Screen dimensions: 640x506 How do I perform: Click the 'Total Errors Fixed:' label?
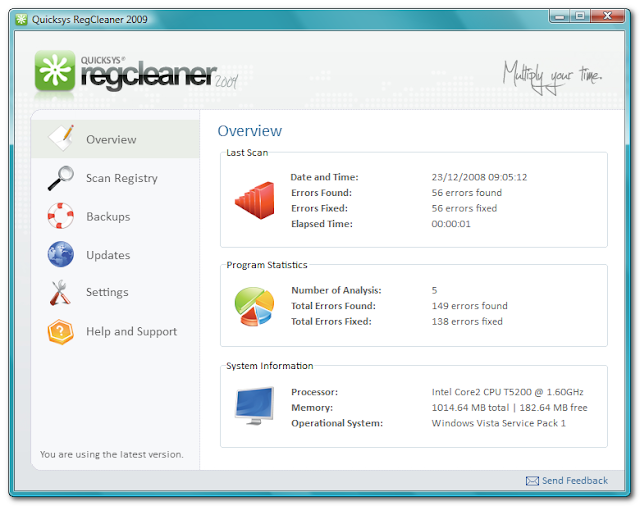[331, 321]
